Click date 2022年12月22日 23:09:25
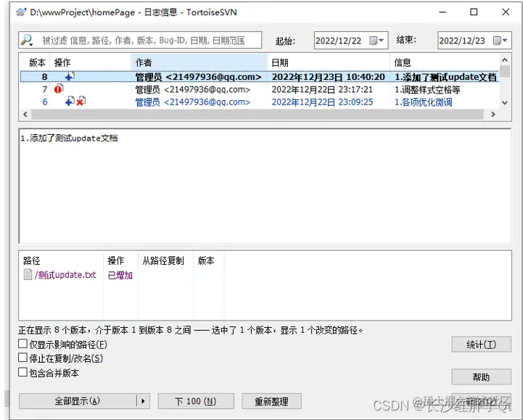This screenshot has width=523, height=420. [x=322, y=102]
